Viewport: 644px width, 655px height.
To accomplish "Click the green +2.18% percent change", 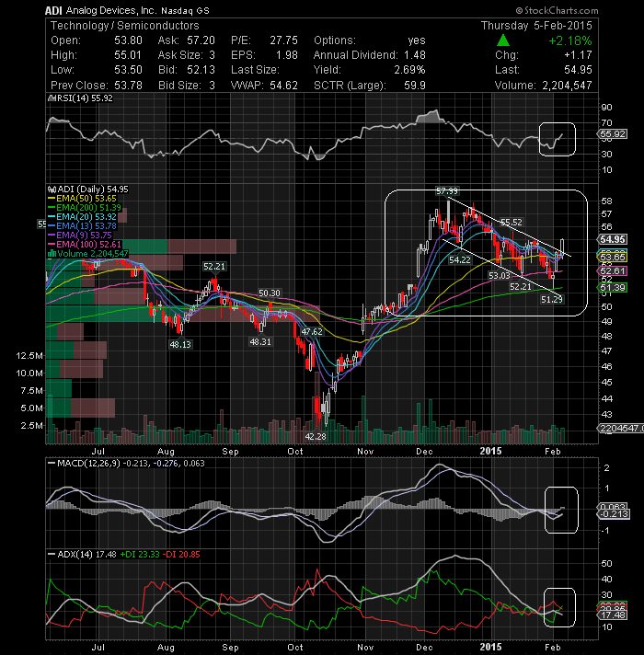I will pos(570,40).
